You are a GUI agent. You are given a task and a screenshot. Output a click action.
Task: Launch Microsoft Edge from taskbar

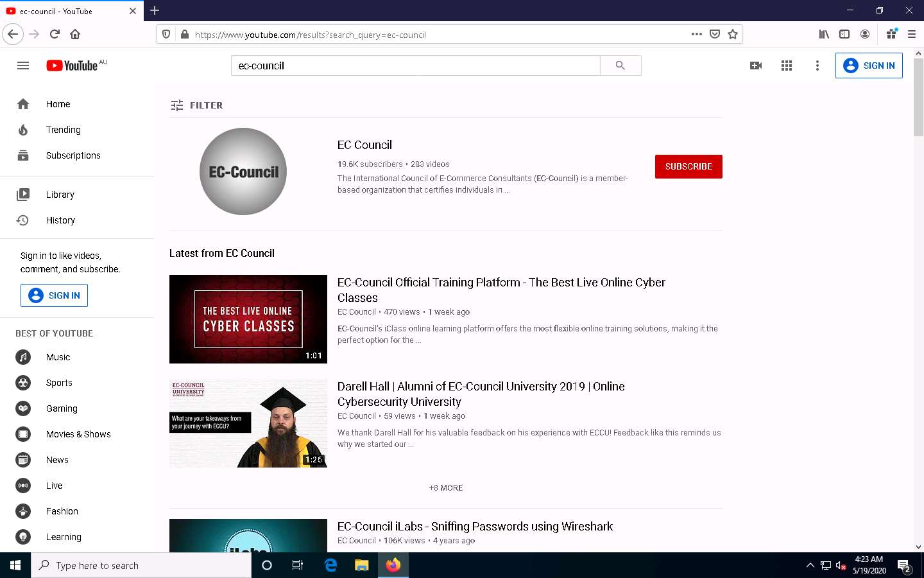[x=330, y=565]
